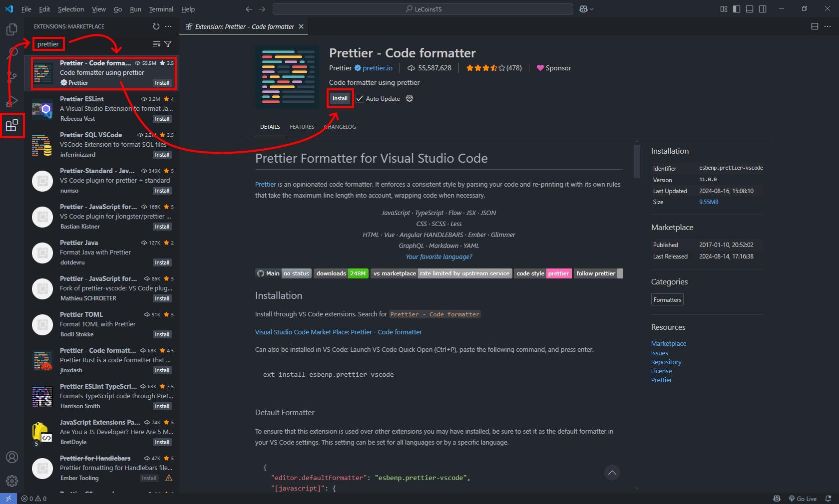Install Prettier Java extension
Viewport: 839px width, 504px height.
click(162, 262)
